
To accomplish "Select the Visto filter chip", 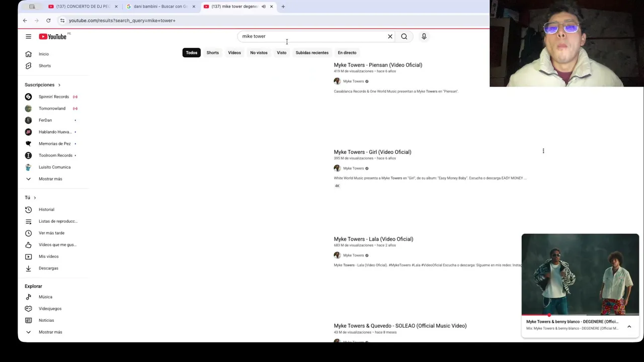I will 282,52.
